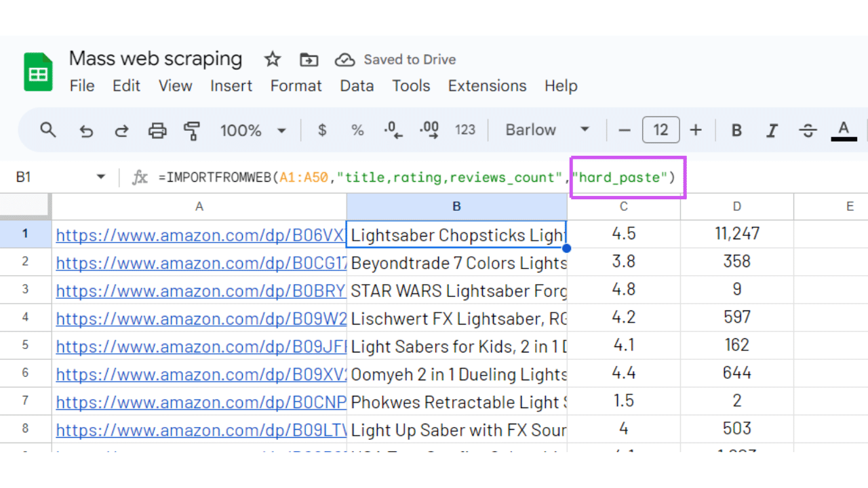Click the Google Sheets home logo
The height and width of the screenshot is (488, 868).
(x=39, y=72)
